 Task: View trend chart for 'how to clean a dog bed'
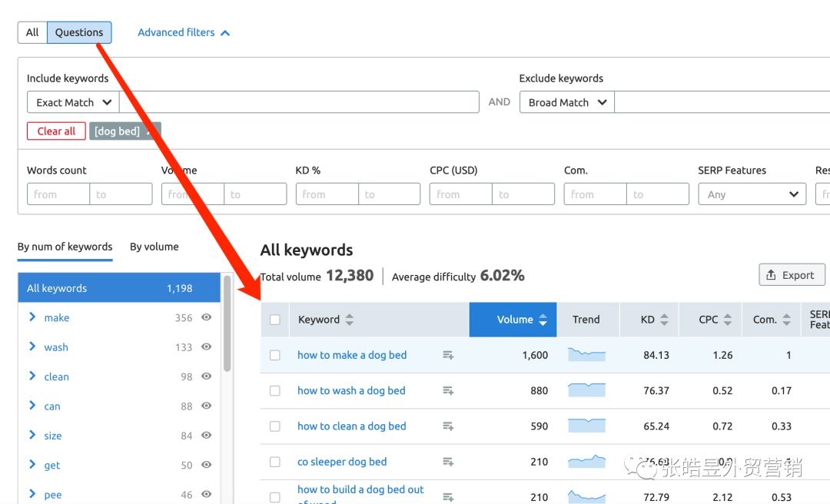[586, 426]
